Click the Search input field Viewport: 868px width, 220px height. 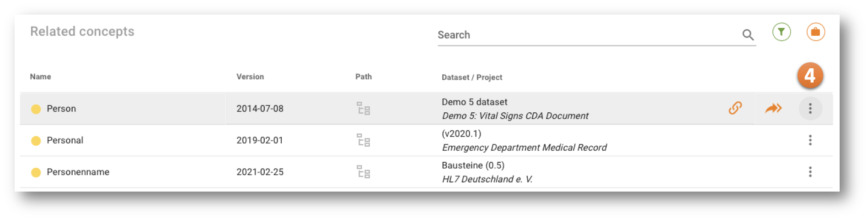coord(585,35)
